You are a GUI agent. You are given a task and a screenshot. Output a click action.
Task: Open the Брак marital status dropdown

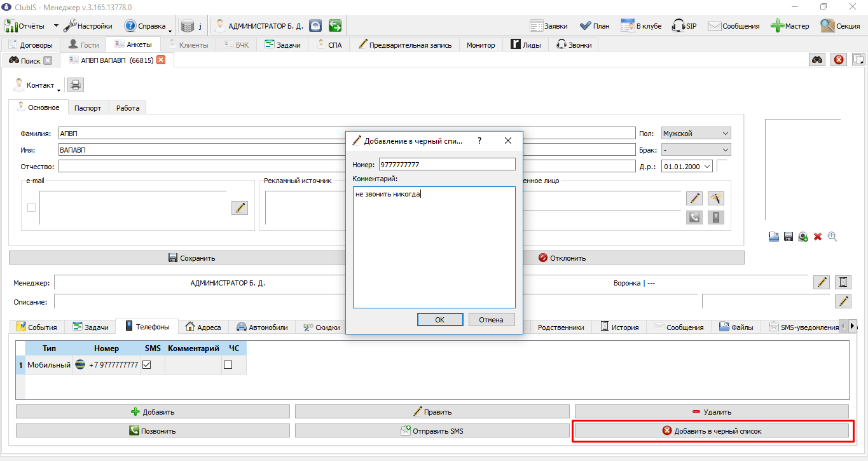(x=696, y=149)
